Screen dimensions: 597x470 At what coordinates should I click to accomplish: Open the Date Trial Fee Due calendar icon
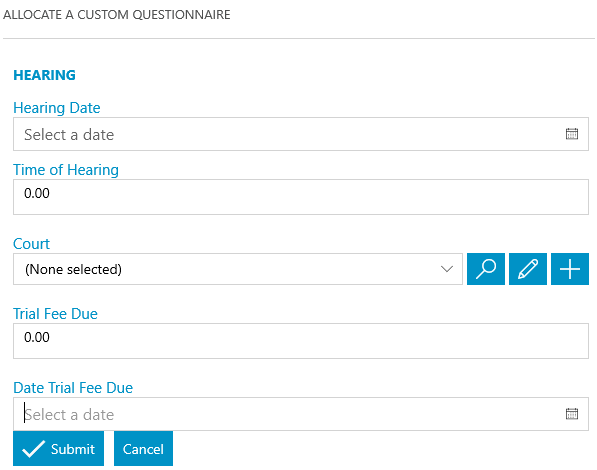pos(571,414)
